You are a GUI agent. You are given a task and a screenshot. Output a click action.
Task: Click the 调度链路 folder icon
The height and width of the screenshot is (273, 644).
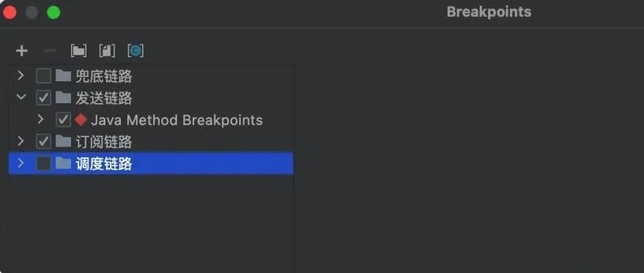(63, 163)
